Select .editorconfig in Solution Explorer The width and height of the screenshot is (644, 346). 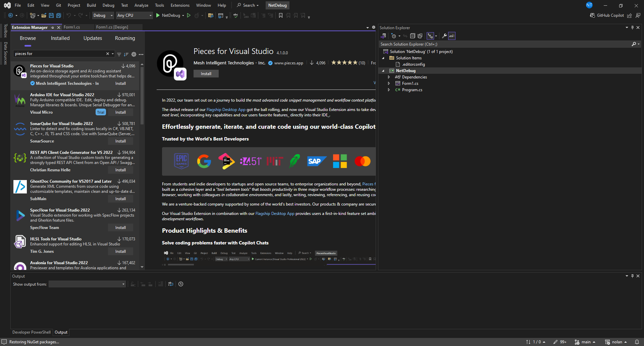414,64
